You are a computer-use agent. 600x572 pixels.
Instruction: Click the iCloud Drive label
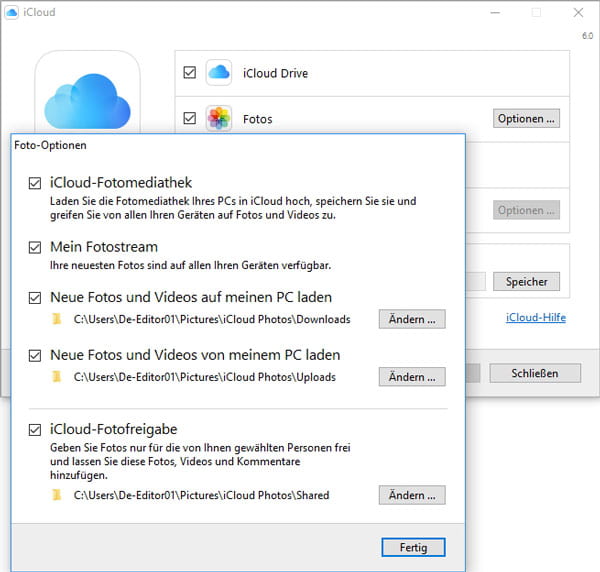(x=276, y=73)
